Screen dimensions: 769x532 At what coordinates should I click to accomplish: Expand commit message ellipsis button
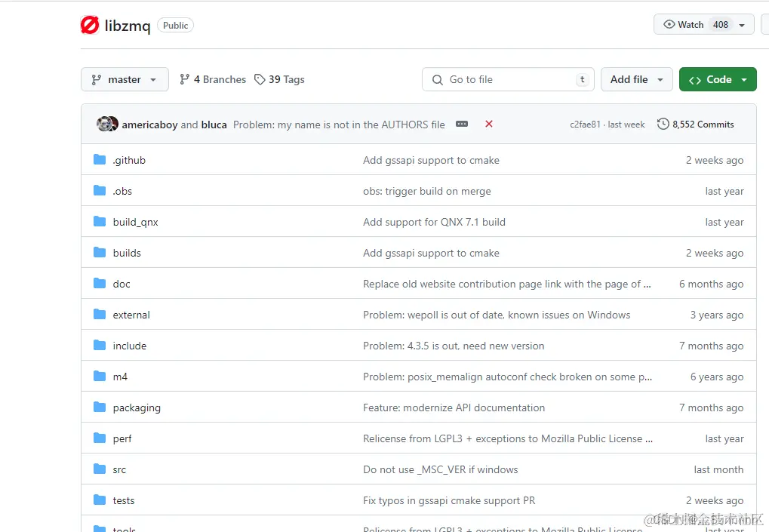click(462, 124)
